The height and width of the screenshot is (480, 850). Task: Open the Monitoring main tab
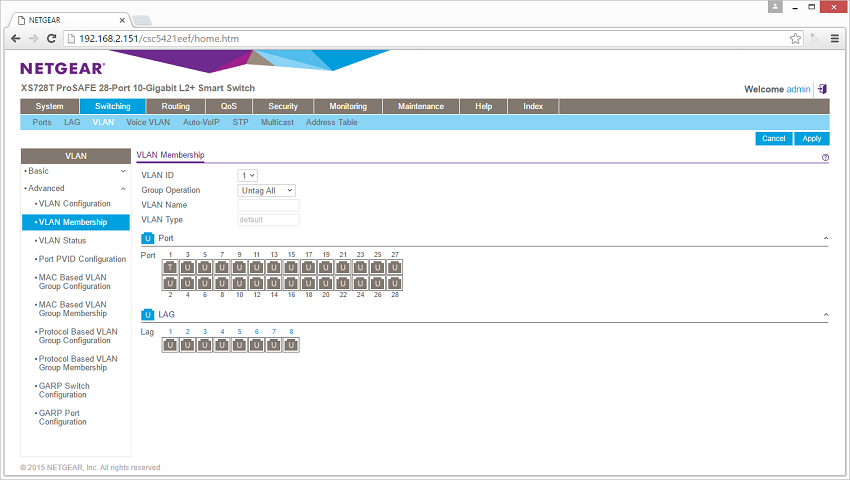pos(348,106)
